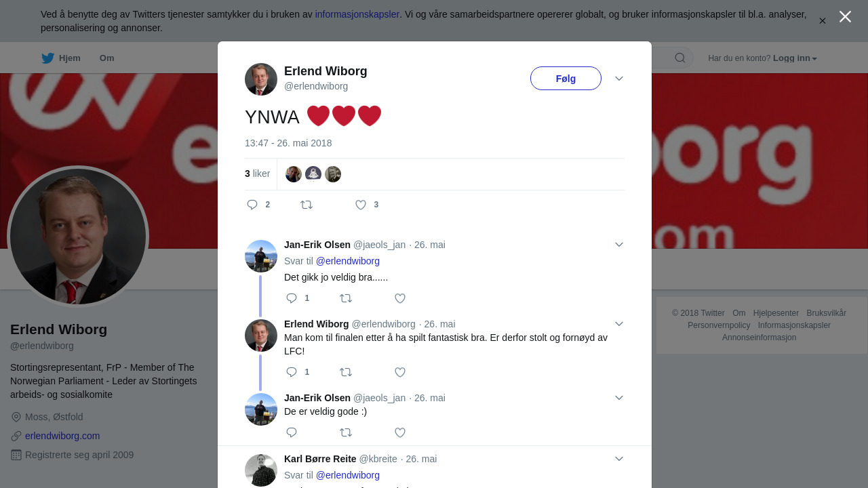The height and width of the screenshot is (488, 868).
Task: Reply to 'De er veldig gode :)' tweet
Action: point(292,432)
